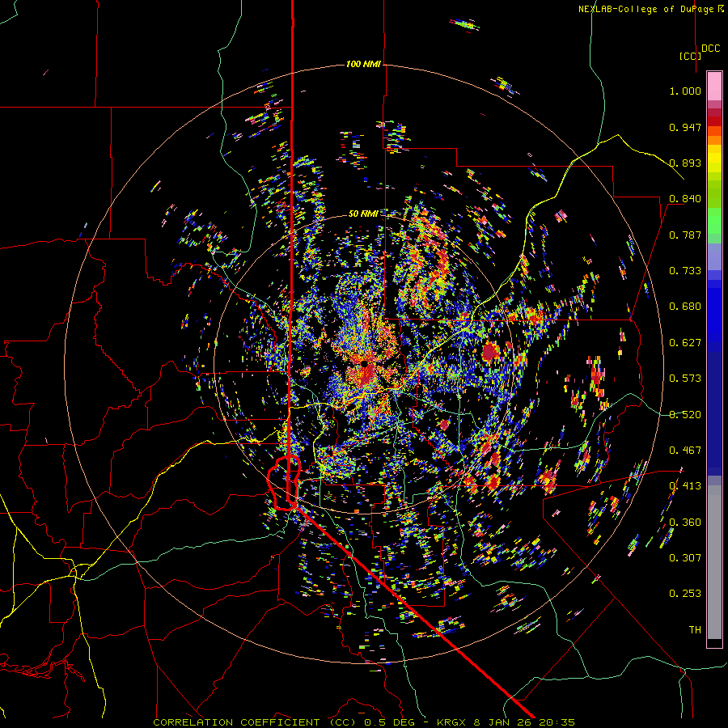
Task: Click the 0.520 scale value
Action: point(685,414)
